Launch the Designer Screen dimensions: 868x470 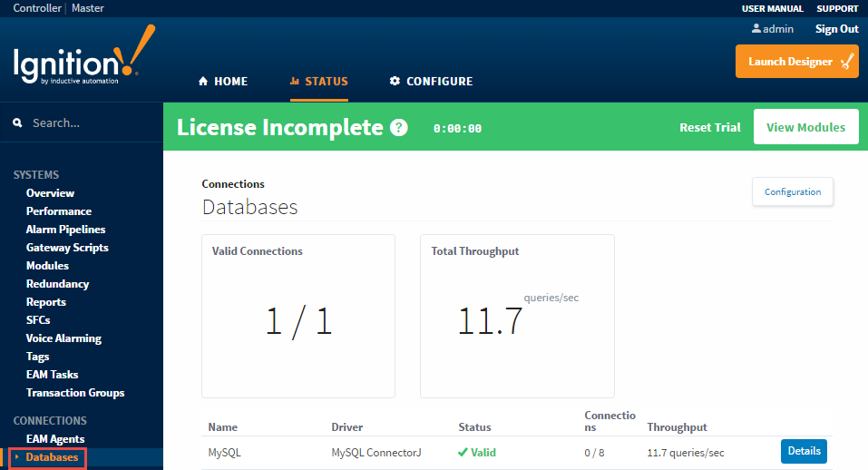[796, 62]
